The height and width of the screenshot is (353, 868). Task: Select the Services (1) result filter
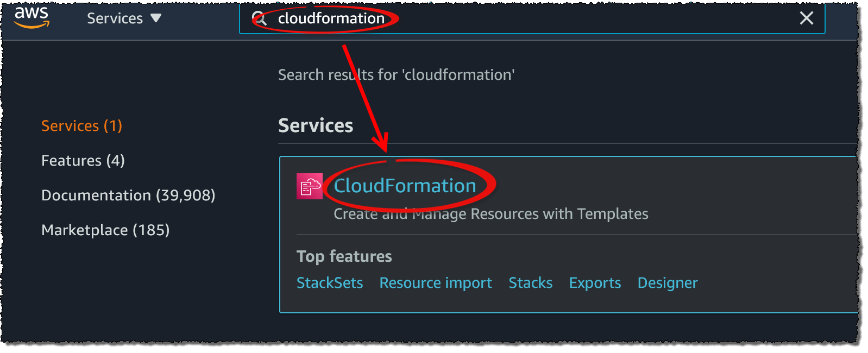pos(81,126)
